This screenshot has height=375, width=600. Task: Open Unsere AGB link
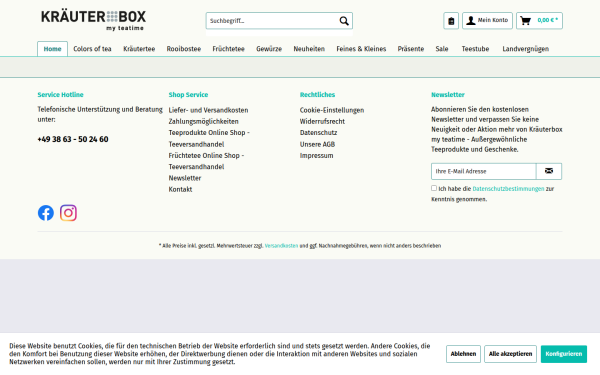(317, 144)
